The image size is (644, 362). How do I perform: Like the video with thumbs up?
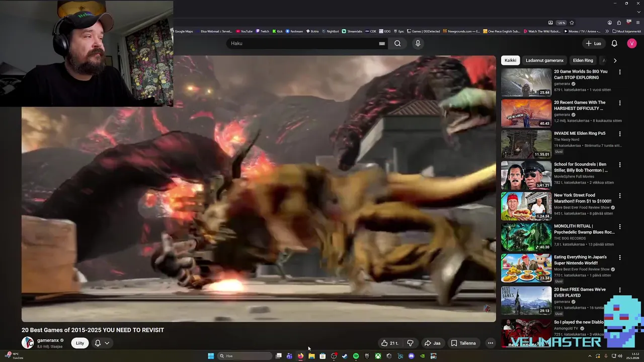(390, 343)
